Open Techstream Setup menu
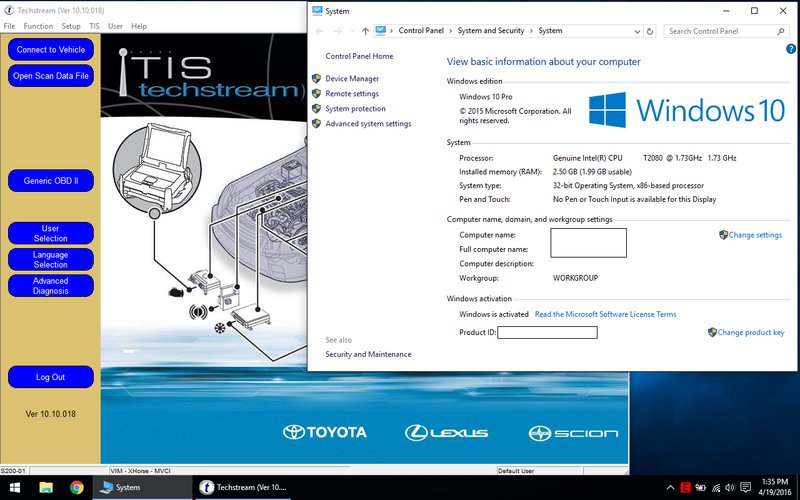The height and width of the screenshot is (500, 800). coord(71,26)
